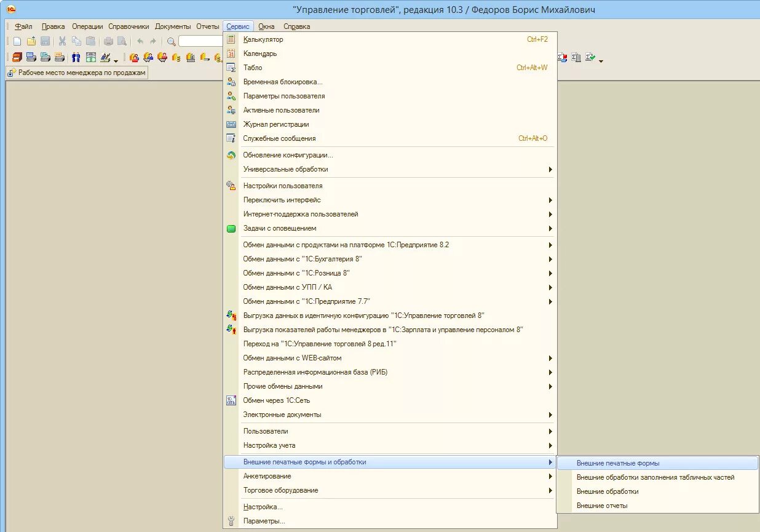Choose Переход на 1С:Управление торговлей 8 ред.11
The height and width of the screenshot is (532, 760).
click(390, 344)
